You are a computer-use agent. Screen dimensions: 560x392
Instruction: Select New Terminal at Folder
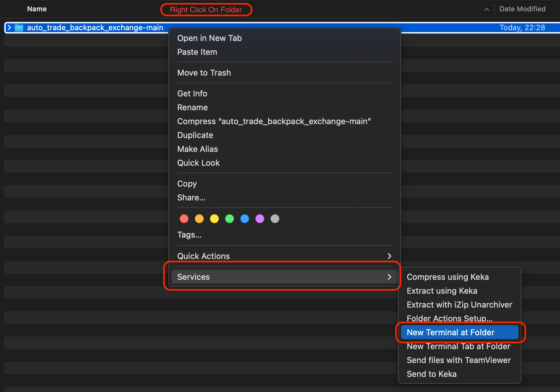coord(460,332)
